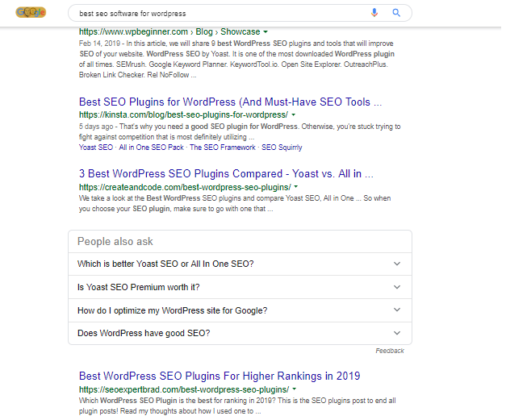506x420 pixels.
Task: Click in the search query input field
Action: 218,13
